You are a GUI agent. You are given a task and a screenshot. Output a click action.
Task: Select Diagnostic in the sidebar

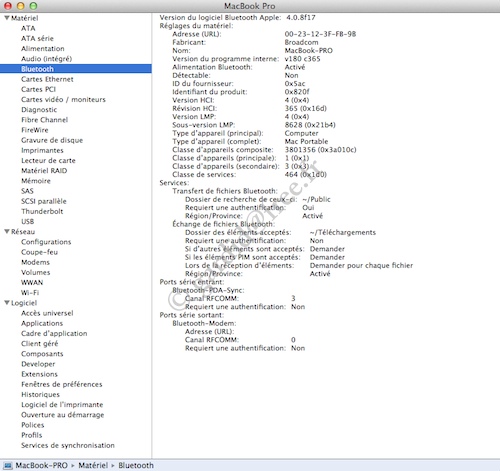tap(39, 110)
